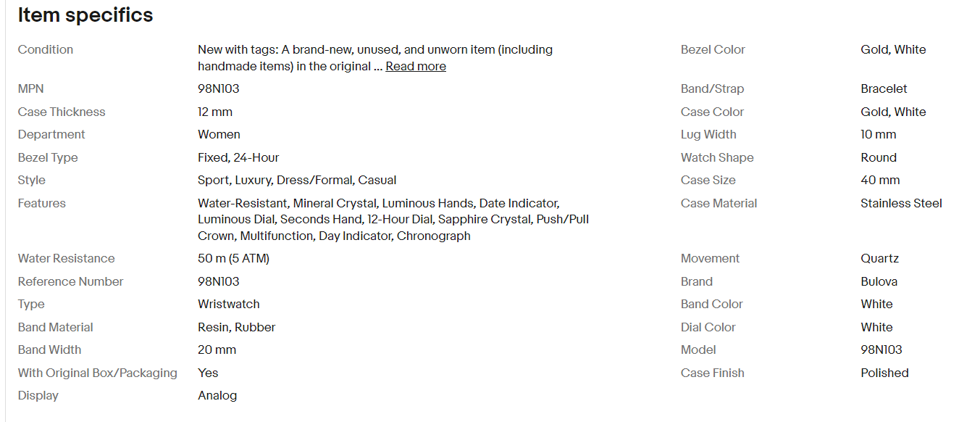The height and width of the screenshot is (422, 980).
Task: Select the Lug Width 10 mm value
Action: [879, 134]
